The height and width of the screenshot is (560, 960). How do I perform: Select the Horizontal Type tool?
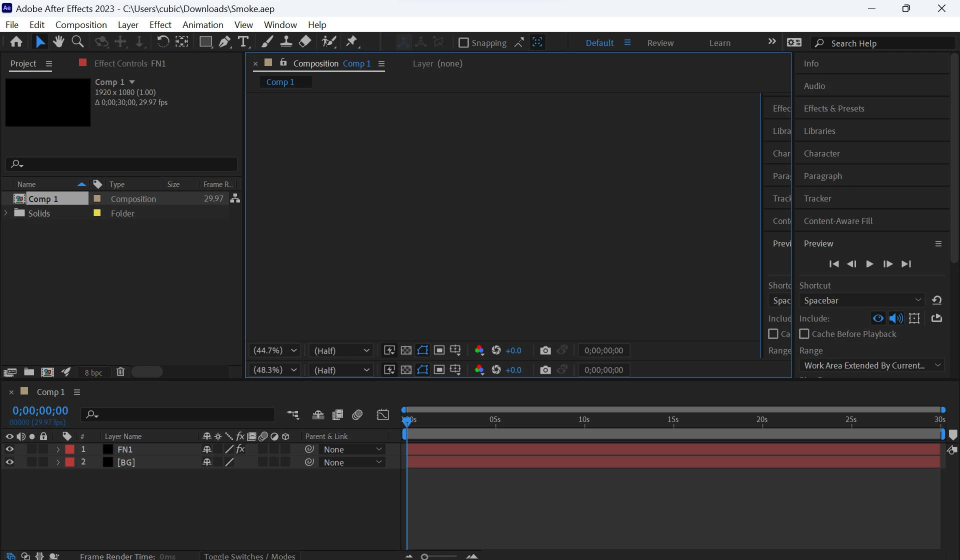pyautogui.click(x=243, y=42)
